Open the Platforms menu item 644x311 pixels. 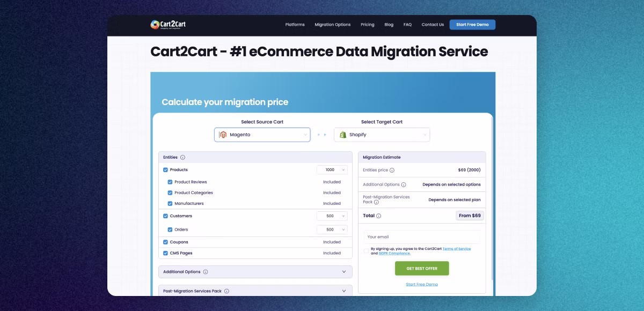pos(295,25)
